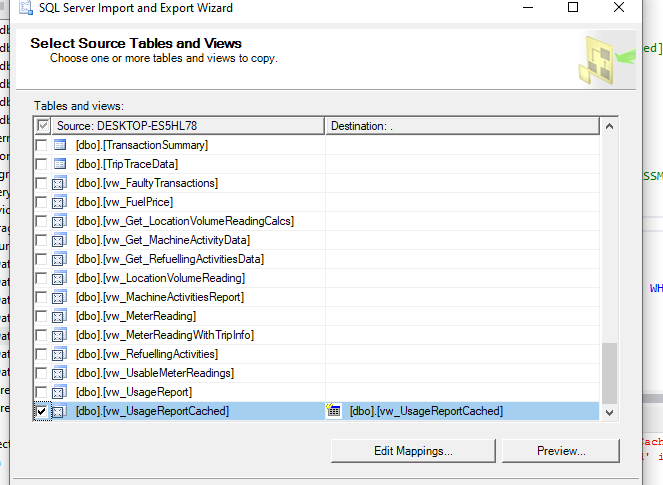Click the wizard icon in title bar
Image resolution: width=663 pixels, height=485 pixels.
coord(26,7)
